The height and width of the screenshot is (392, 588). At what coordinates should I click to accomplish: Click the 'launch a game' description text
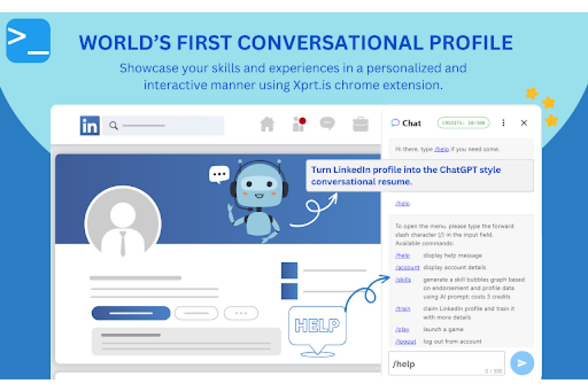(443, 329)
